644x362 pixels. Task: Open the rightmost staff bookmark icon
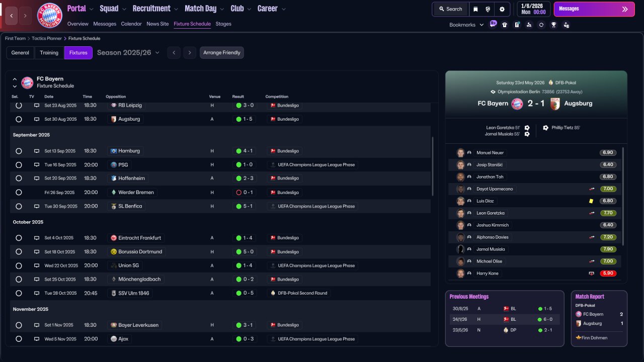tap(567, 25)
